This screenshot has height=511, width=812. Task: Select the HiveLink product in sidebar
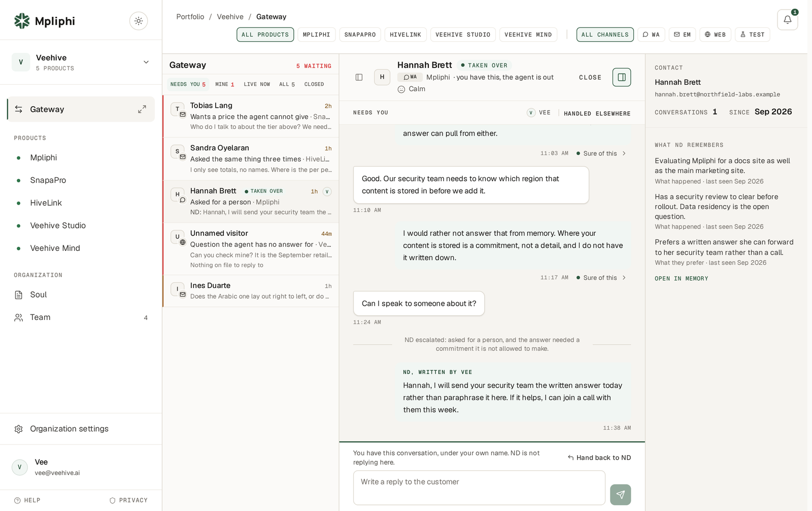(x=81, y=203)
